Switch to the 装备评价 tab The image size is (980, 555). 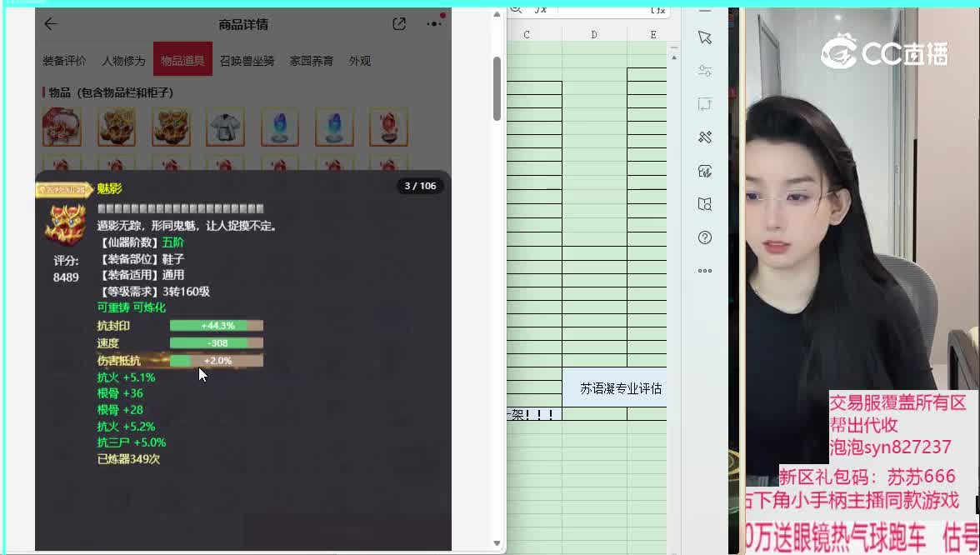tap(64, 61)
